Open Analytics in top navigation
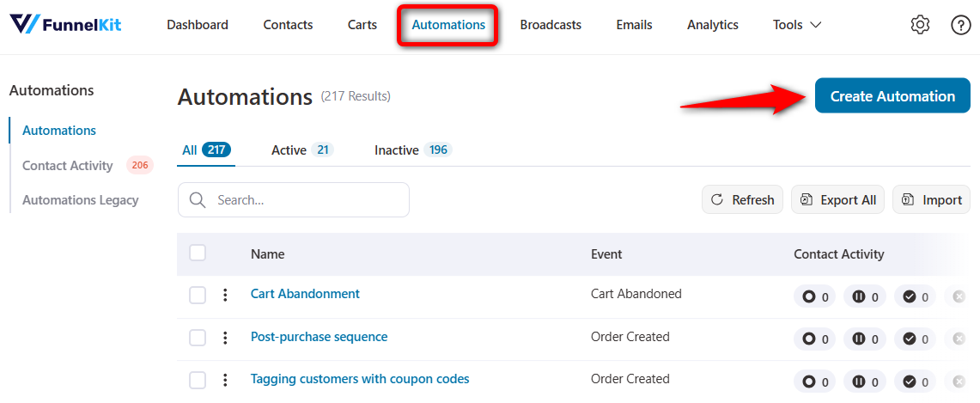This screenshot has width=980, height=403. [x=713, y=25]
